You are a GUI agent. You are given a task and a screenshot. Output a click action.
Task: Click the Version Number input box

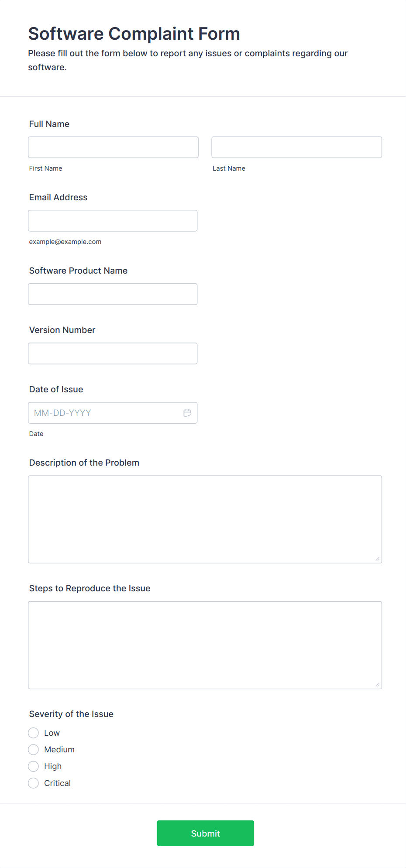(113, 353)
